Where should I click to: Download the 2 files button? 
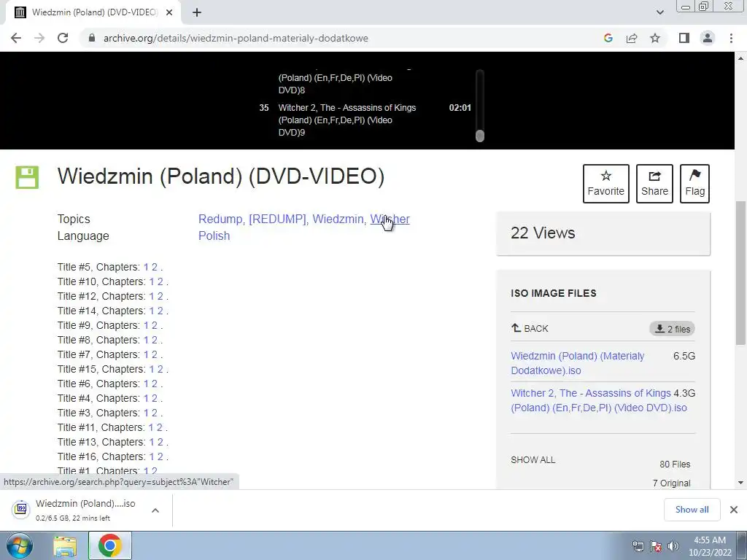[672, 329]
